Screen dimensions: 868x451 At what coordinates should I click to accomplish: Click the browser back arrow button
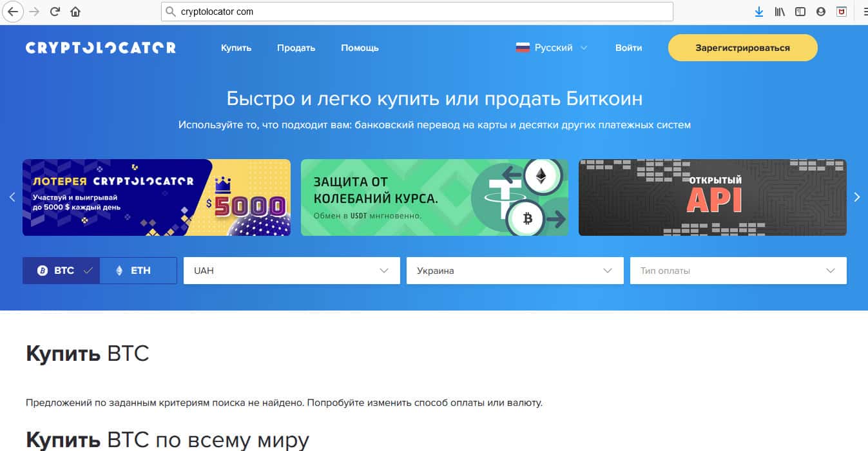[12, 12]
